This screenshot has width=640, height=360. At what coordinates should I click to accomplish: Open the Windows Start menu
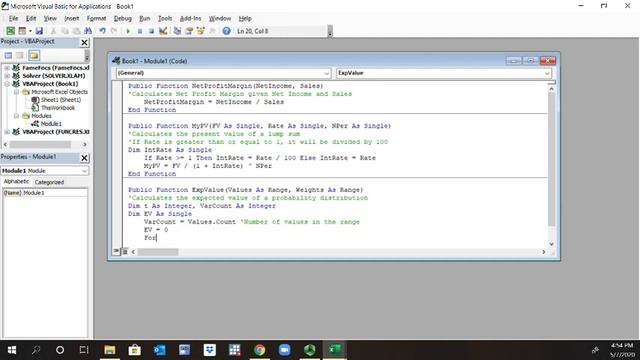(12, 350)
